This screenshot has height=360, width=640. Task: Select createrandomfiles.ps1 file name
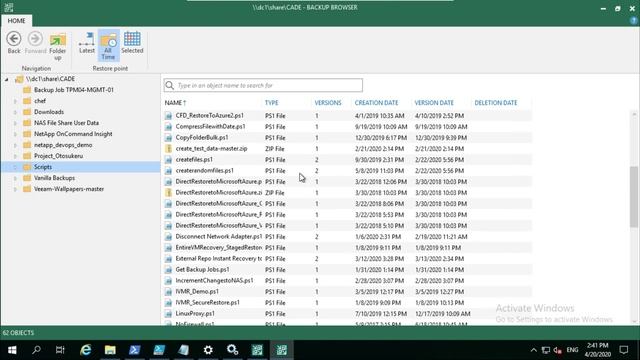coord(204,171)
